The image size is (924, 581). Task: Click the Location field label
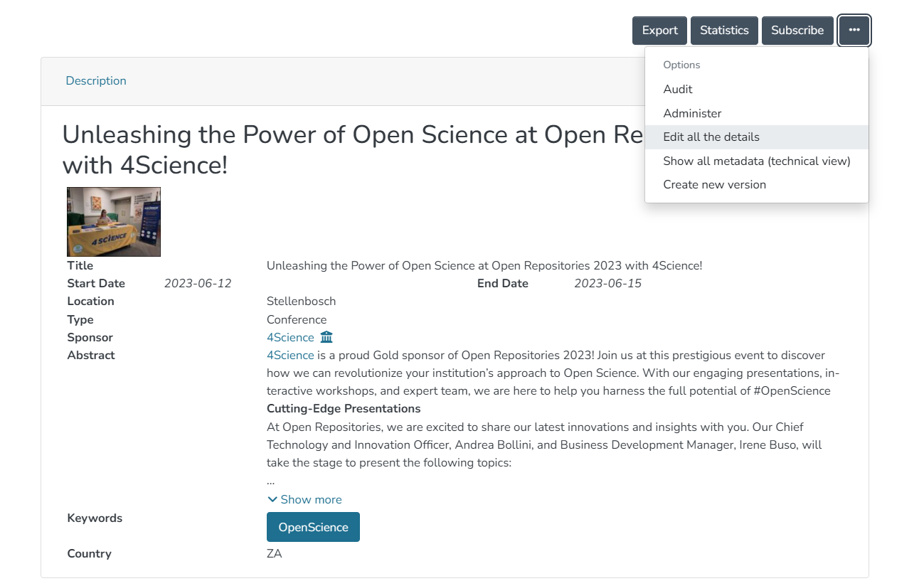point(90,302)
